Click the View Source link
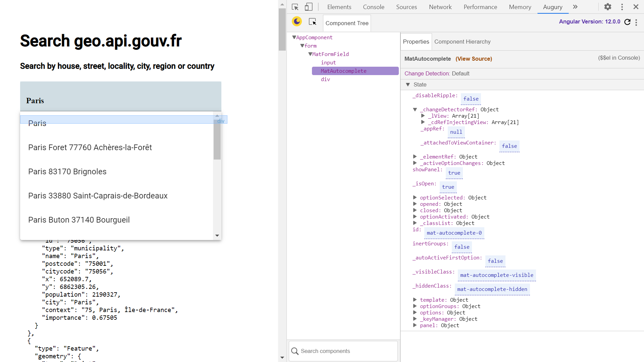 tap(474, 59)
